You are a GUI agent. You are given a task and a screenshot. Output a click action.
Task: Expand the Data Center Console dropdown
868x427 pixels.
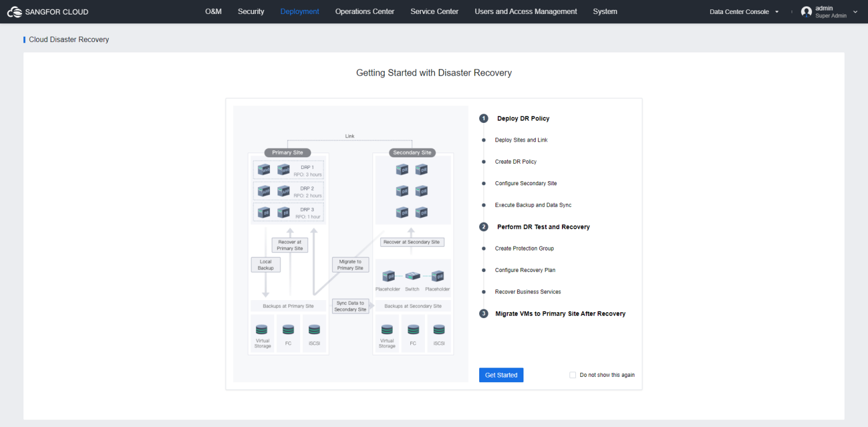pos(744,12)
